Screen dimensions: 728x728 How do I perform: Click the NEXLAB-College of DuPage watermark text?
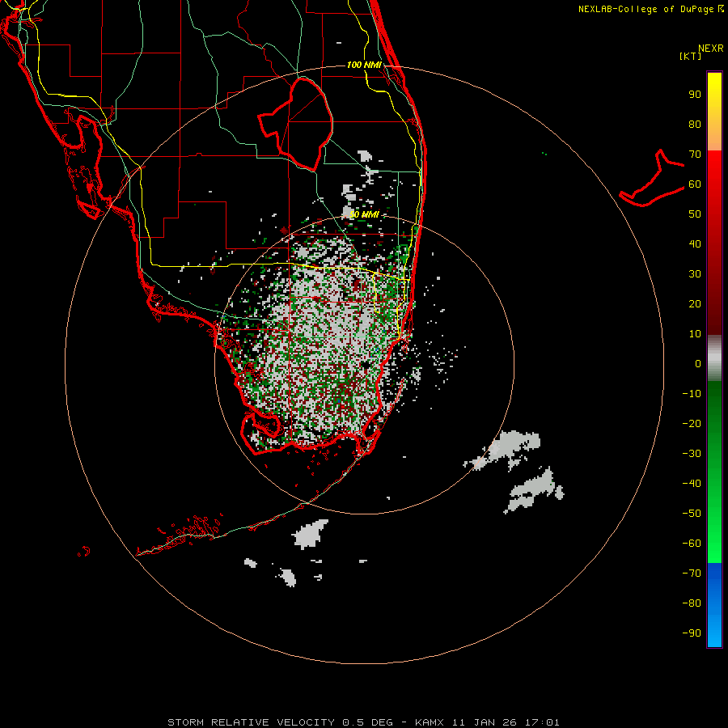pyautogui.click(x=650, y=9)
